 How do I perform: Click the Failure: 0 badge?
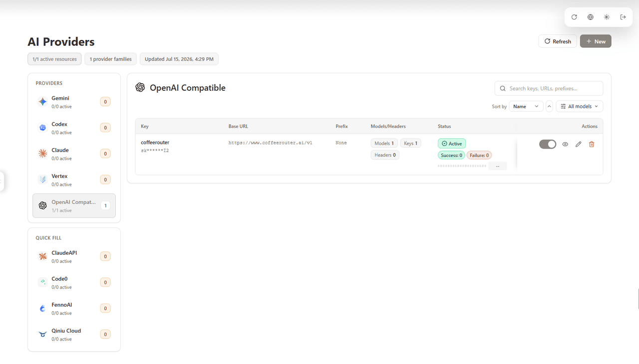click(479, 155)
